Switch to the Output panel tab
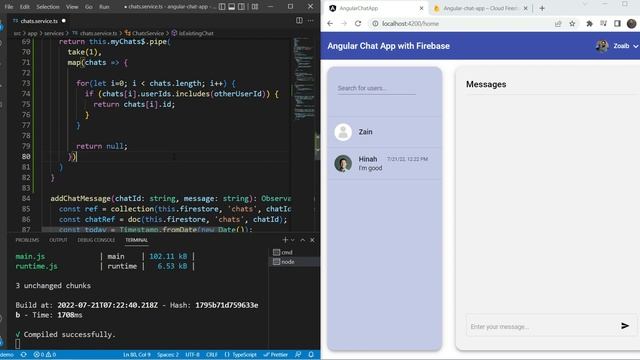 (x=58, y=240)
